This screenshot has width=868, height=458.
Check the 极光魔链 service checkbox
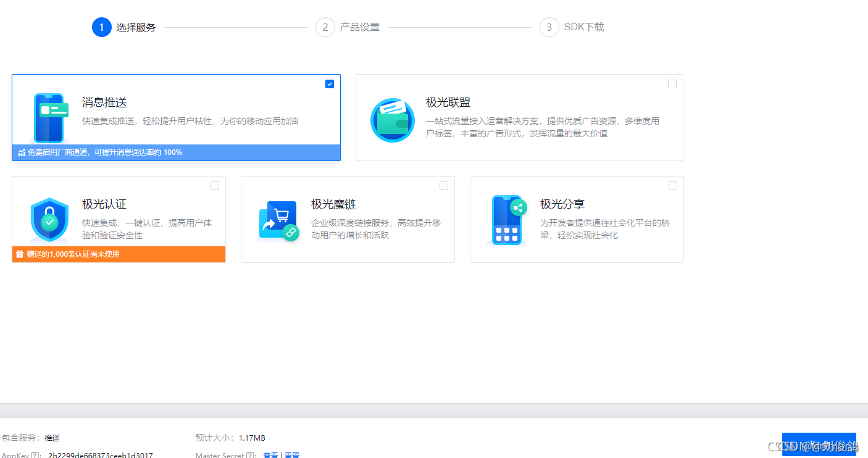pos(444,186)
